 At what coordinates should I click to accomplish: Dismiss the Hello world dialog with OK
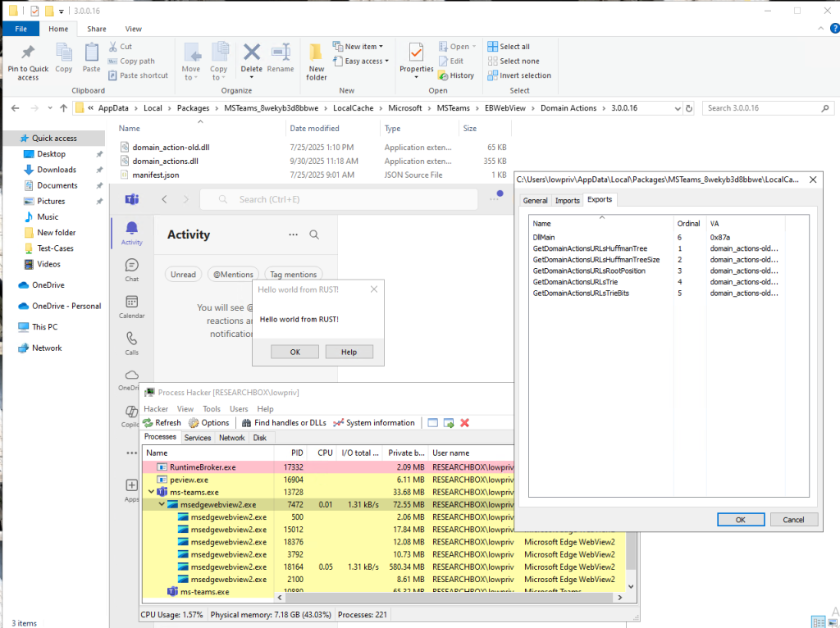coord(294,351)
